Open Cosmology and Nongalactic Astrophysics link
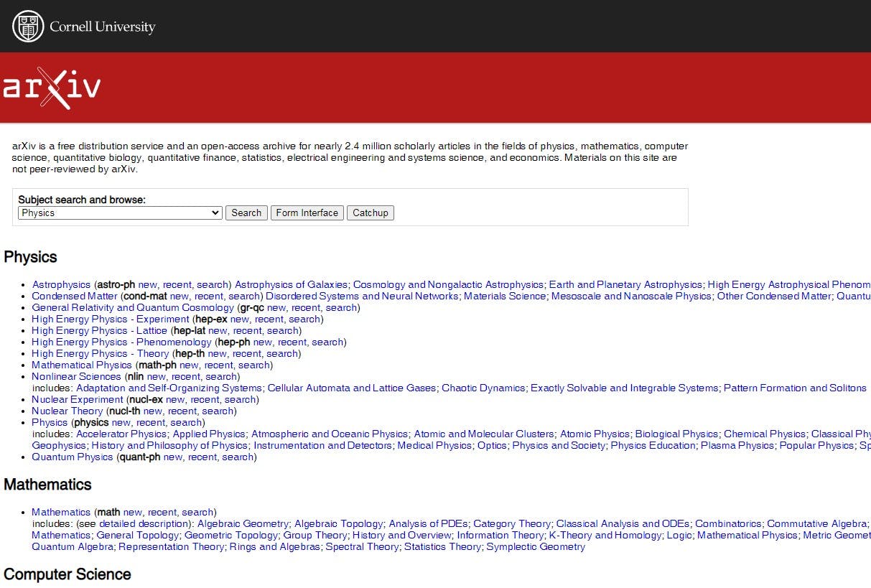Viewport: 871px width, 588px height. [449, 285]
